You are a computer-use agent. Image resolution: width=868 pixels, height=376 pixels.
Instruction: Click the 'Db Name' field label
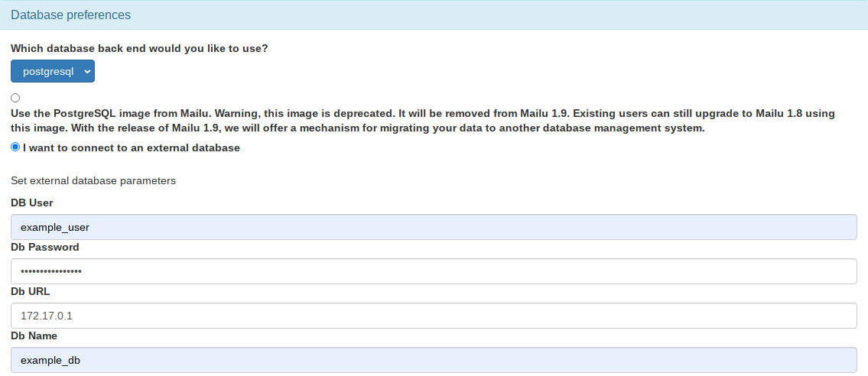click(x=34, y=335)
